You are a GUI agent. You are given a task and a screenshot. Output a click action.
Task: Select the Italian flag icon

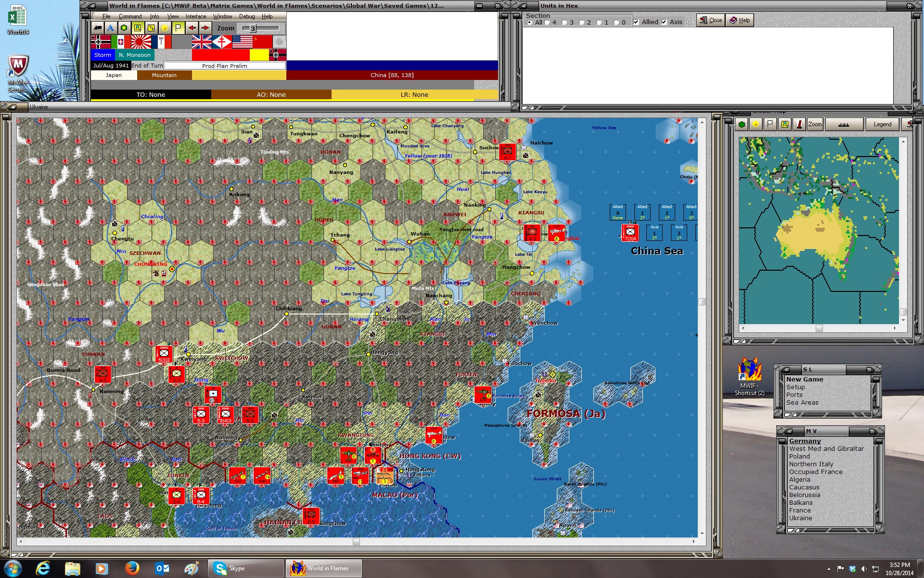121,42
